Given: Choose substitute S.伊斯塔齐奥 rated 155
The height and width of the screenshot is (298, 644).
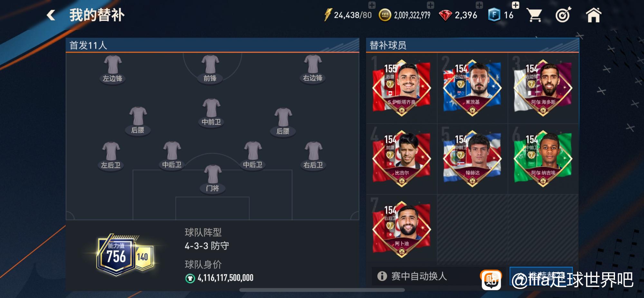Looking at the screenshot, I should (x=402, y=88).
